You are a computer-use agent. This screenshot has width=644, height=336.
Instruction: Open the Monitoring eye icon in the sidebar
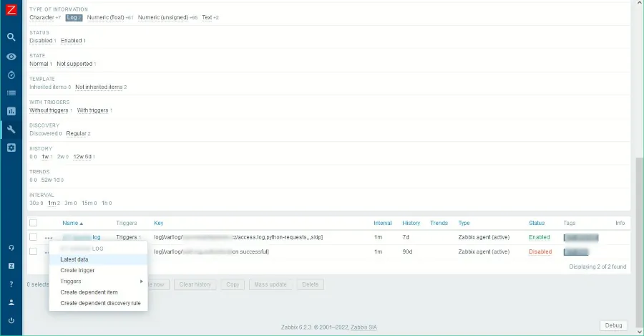pyautogui.click(x=11, y=56)
